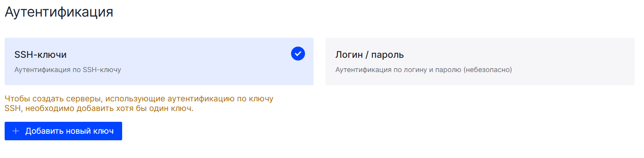This screenshot has height=158, width=644.
Task: Add a new SSH key with Добавить новый ключ
Action: pyautogui.click(x=63, y=131)
